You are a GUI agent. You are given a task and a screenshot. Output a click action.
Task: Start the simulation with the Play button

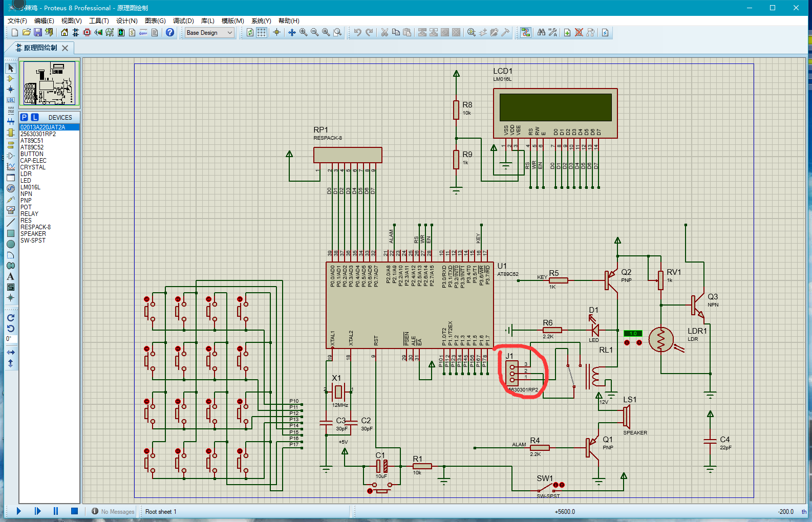pyautogui.click(x=19, y=511)
